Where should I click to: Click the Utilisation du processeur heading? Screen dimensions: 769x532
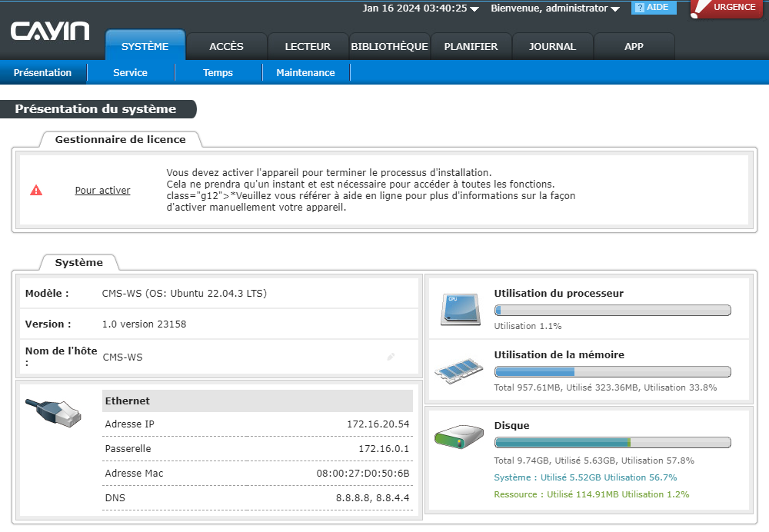558,293
